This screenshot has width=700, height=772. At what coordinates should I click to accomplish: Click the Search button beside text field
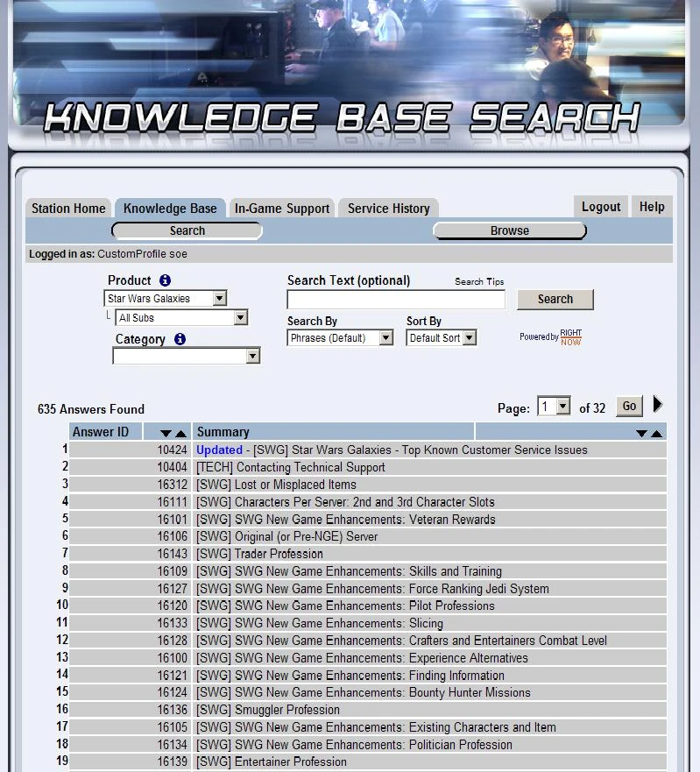pos(555,300)
